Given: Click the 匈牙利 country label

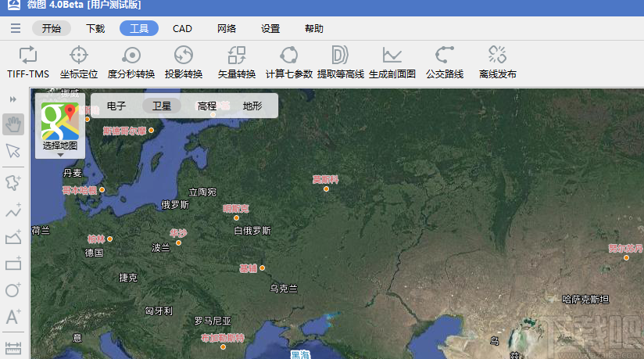Looking at the screenshot, I should (159, 311).
